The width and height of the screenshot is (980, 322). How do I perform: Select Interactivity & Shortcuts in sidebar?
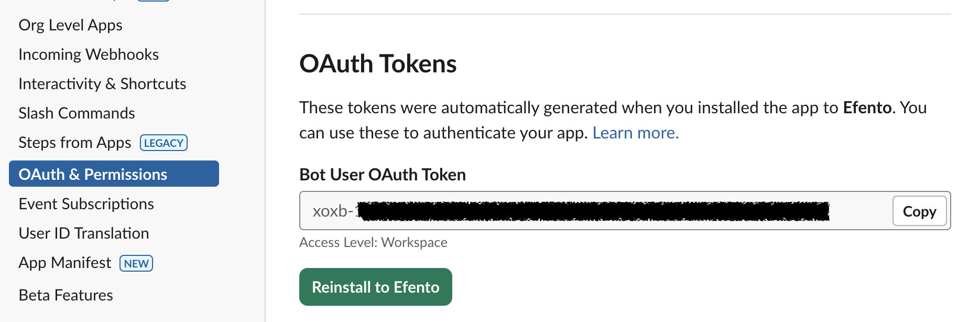tap(102, 84)
